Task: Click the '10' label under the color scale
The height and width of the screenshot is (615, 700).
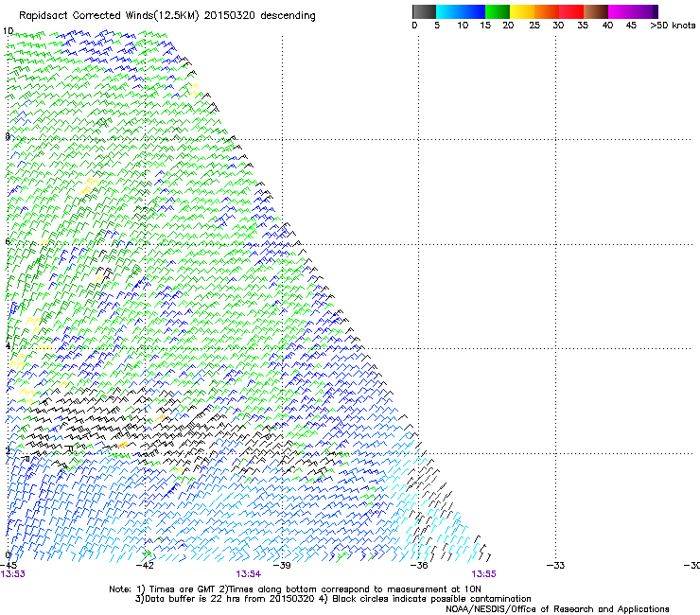Action: click(463, 26)
